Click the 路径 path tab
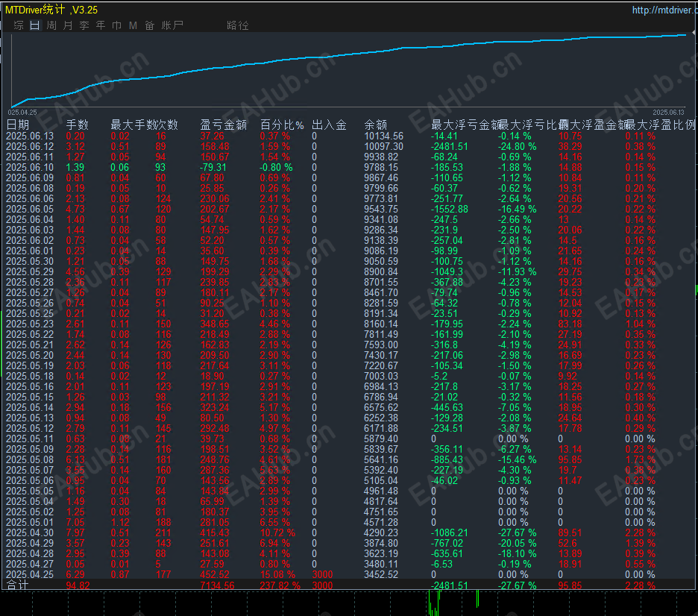This screenshot has width=698, height=616. click(238, 25)
